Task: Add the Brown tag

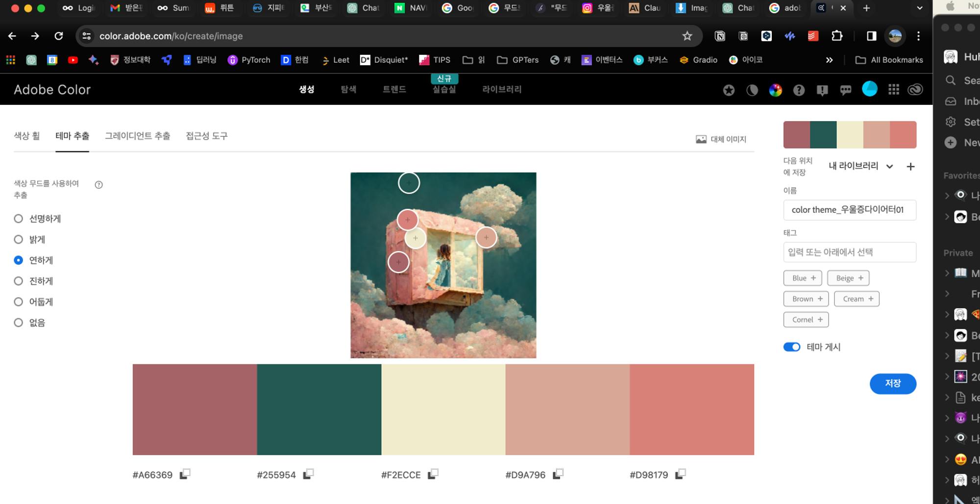Action: 806,299
